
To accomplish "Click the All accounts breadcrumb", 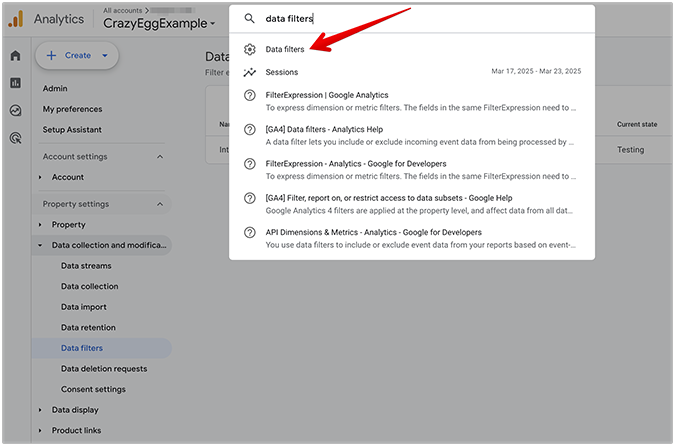I will click(x=123, y=10).
